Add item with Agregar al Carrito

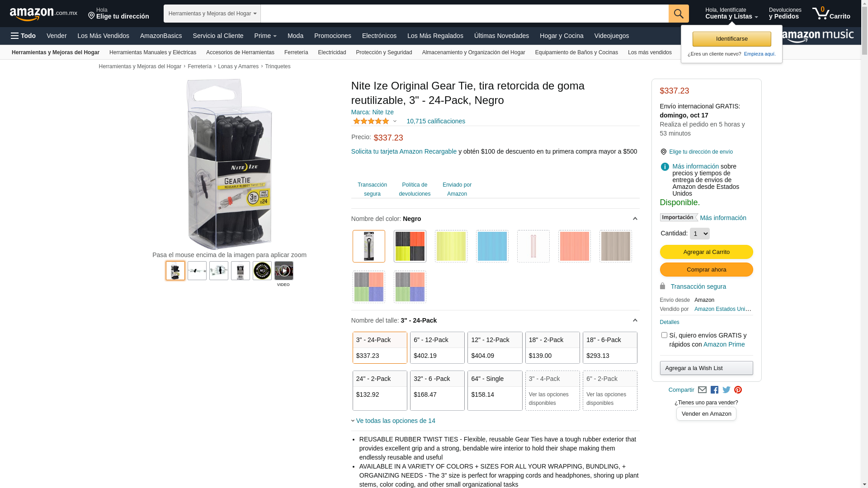(x=706, y=252)
